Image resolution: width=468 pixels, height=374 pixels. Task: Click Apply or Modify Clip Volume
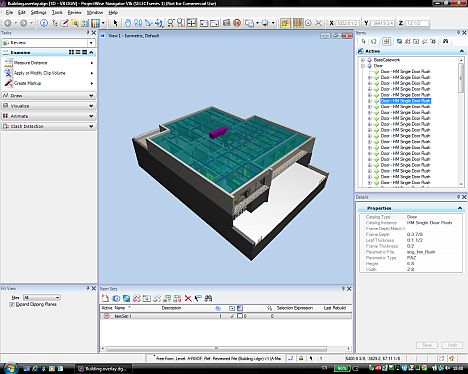pyautogui.click(x=40, y=73)
